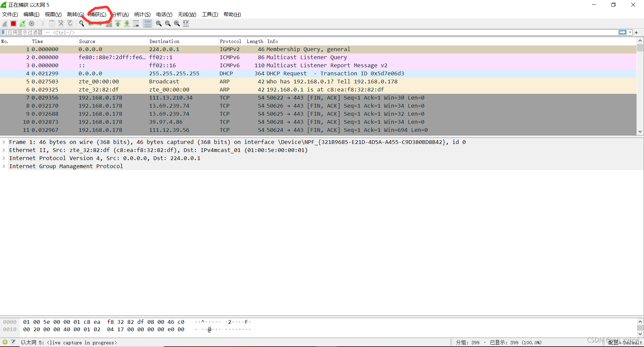644x347 pixels.
Task: Select ARP '192.168.0.1 is at' reply row
Action: pos(318,89)
